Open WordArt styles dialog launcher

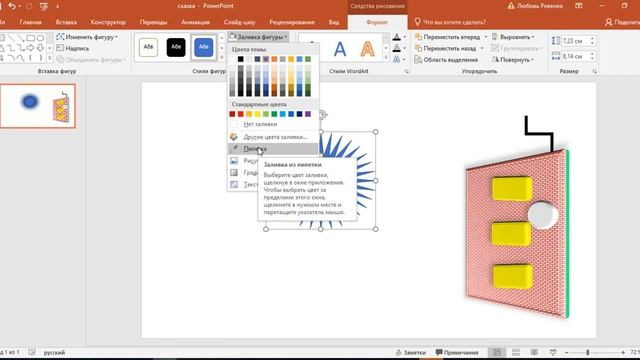[x=407, y=71]
